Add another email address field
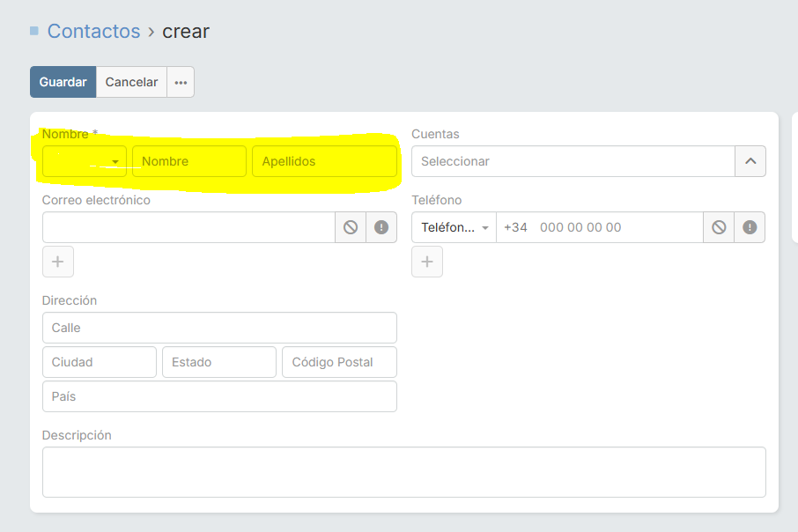Image resolution: width=798 pixels, height=532 pixels. (x=58, y=262)
